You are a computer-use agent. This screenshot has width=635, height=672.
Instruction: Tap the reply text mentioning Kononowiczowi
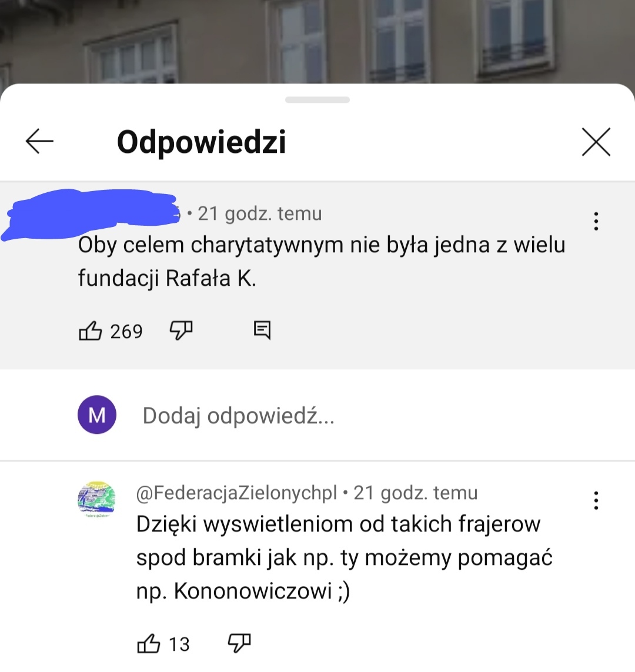[344, 557]
